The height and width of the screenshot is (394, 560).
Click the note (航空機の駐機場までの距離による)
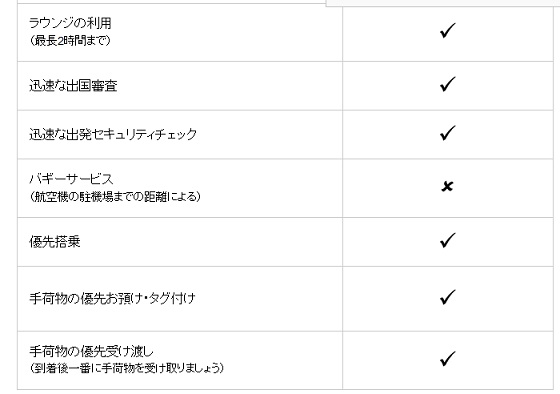pos(115,196)
